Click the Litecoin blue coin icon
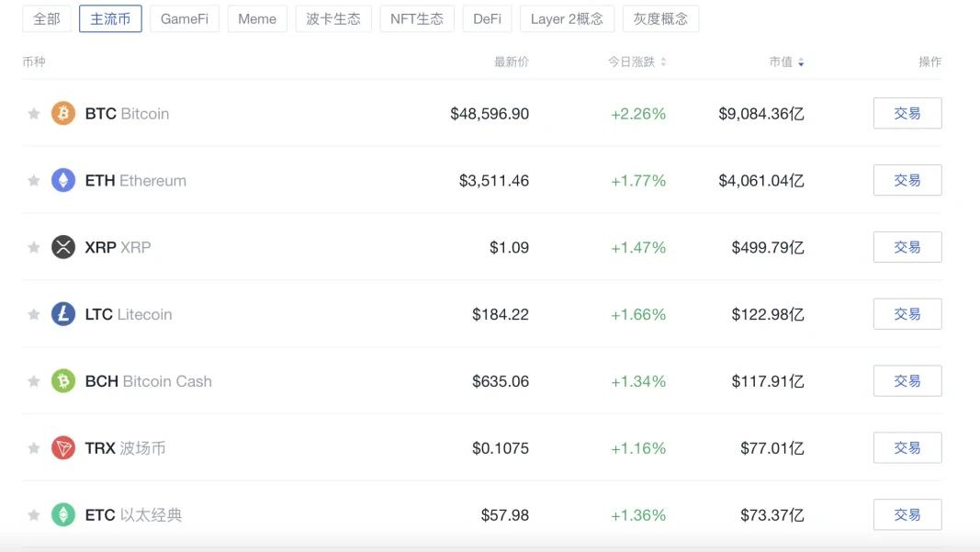Screen dimensions: 980x552 point(63,314)
